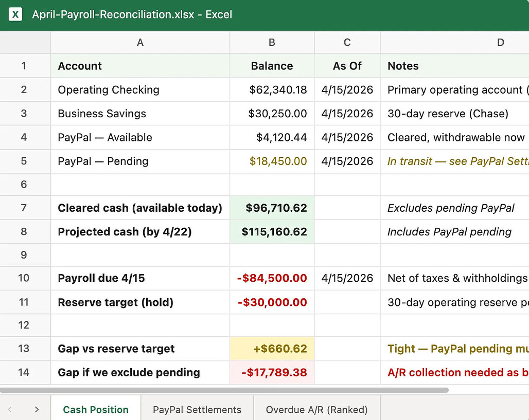The width and height of the screenshot is (529, 420).
Task: Select column B header
Action: pyautogui.click(x=272, y=43)
